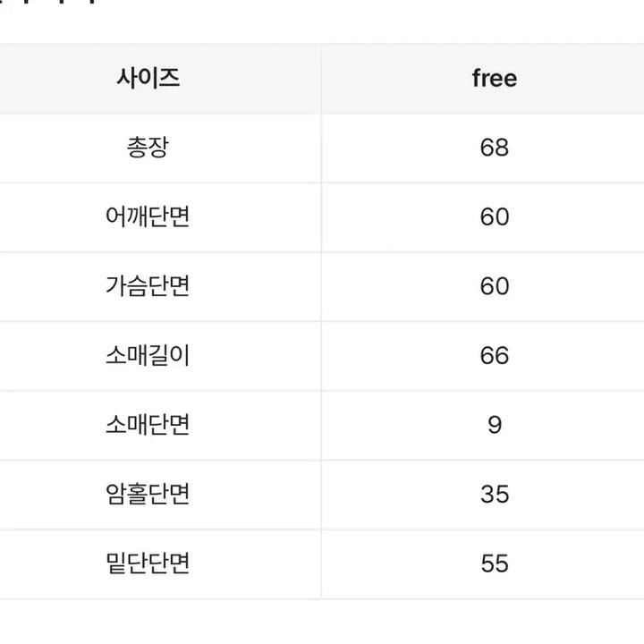
Task: Click the 총장 value 68
Action: click(x=494, y=147)
